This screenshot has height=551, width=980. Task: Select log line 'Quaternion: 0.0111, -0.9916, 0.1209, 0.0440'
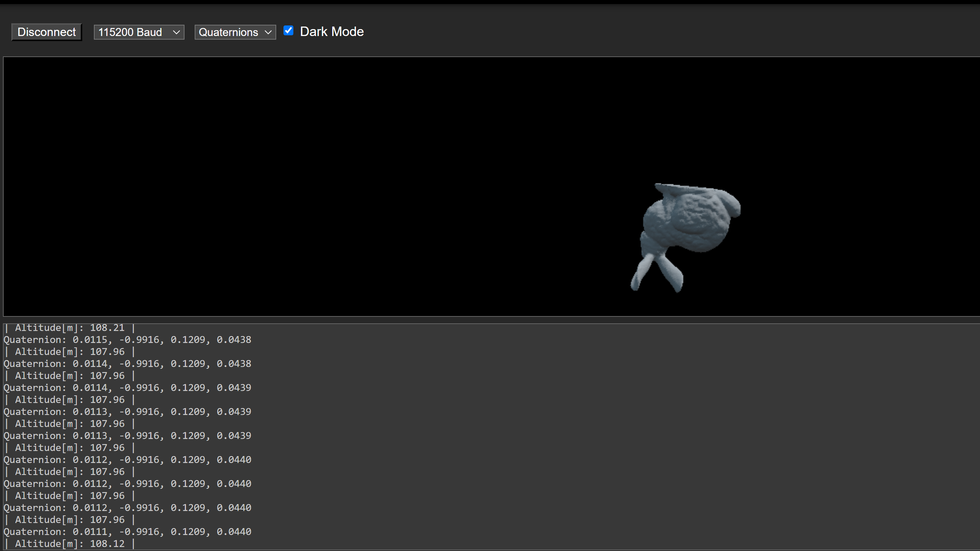[x=127, y=532]
